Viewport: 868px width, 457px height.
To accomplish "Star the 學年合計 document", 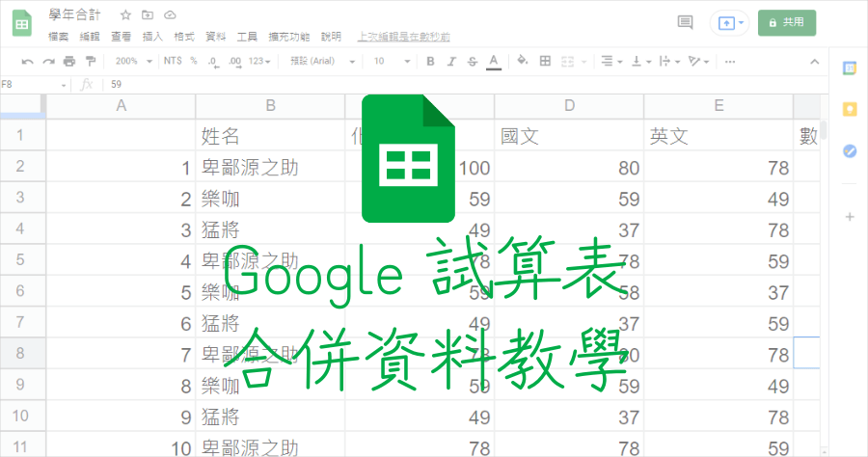I will click(125, 14).
